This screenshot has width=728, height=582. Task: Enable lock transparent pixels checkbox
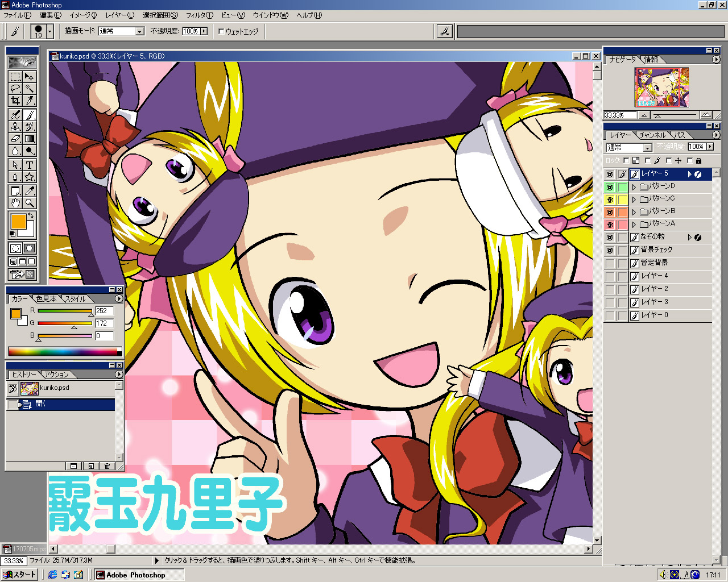pyautogui.click(x=626, y=161)
